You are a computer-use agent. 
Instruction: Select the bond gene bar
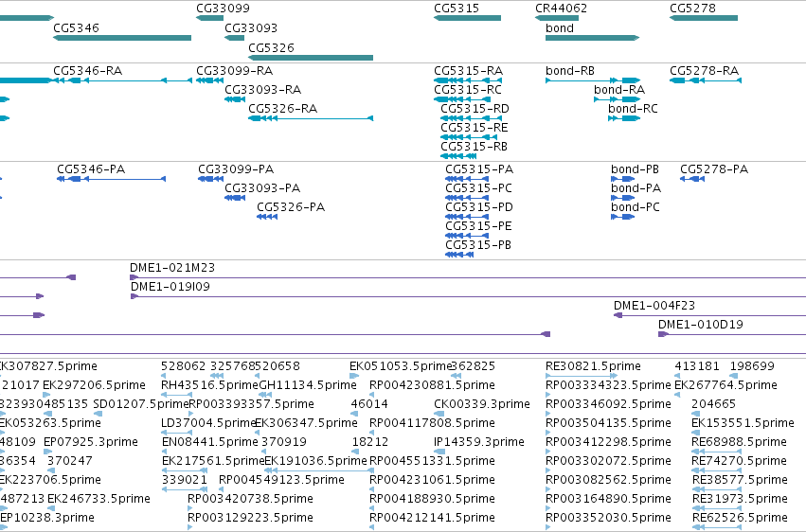(x=592, y=38)
